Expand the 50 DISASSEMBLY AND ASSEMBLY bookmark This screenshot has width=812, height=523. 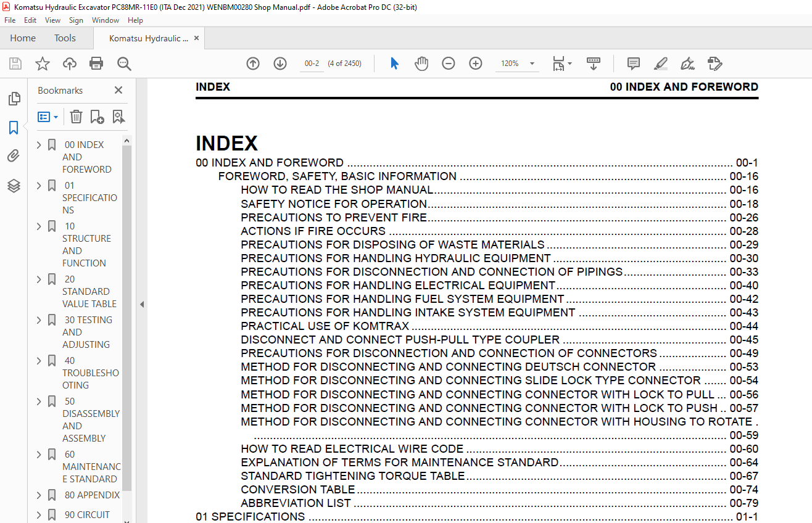39,402
